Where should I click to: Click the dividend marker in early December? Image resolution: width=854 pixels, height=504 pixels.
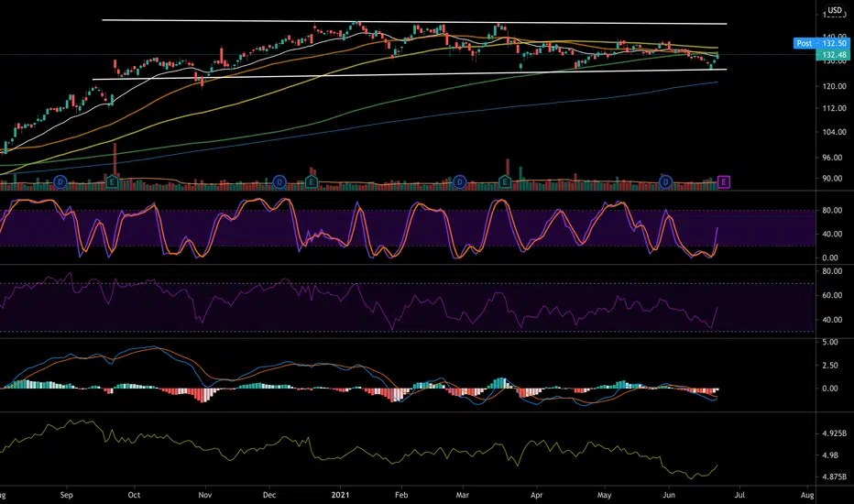coord(279,181)
